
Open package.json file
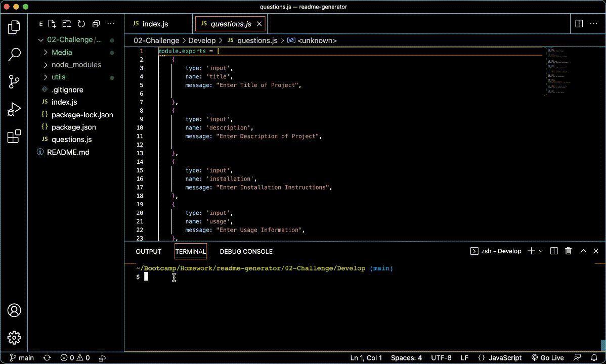pos(73,127)
